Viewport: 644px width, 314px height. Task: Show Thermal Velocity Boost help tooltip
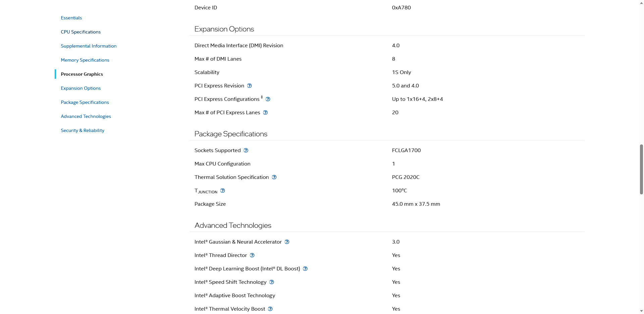point(270,309)
